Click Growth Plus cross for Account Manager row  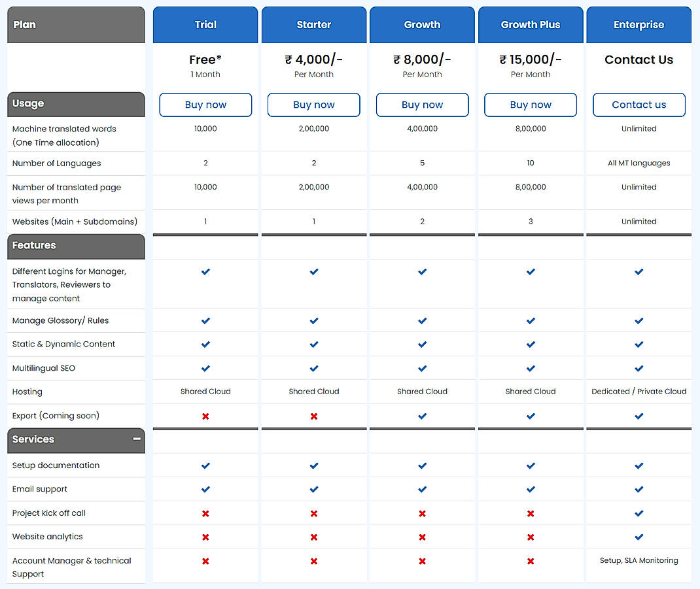531,562
